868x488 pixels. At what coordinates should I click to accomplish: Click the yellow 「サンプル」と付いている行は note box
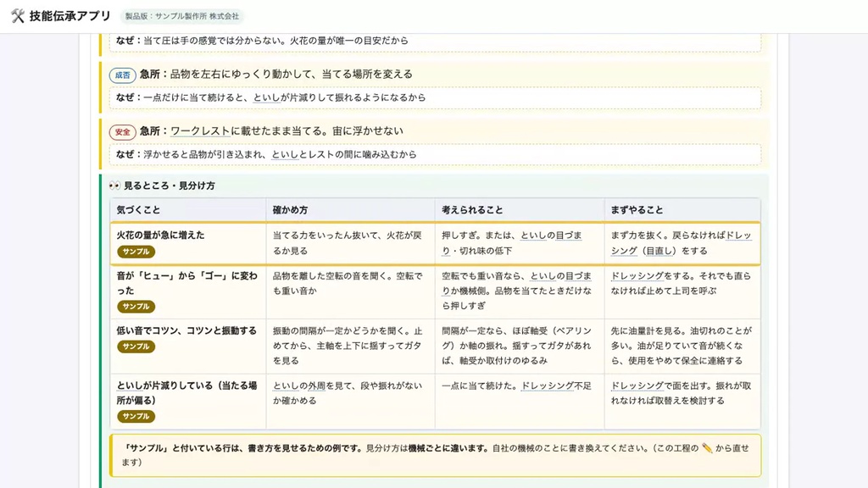[436, 455]
